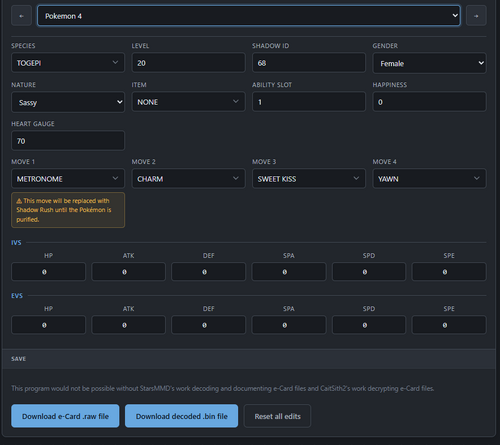Edit the Level field showing 20

(188, 63)
